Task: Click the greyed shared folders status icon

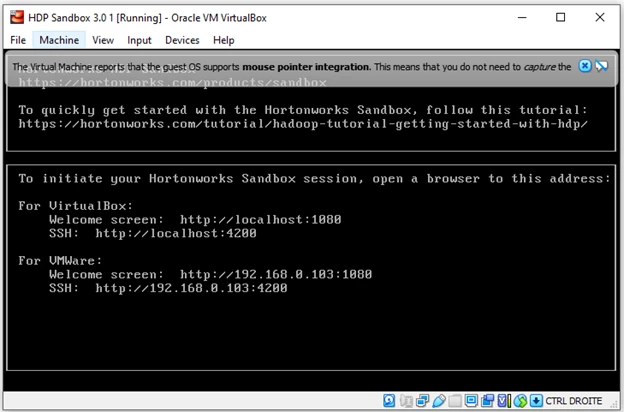Action: 455,400
